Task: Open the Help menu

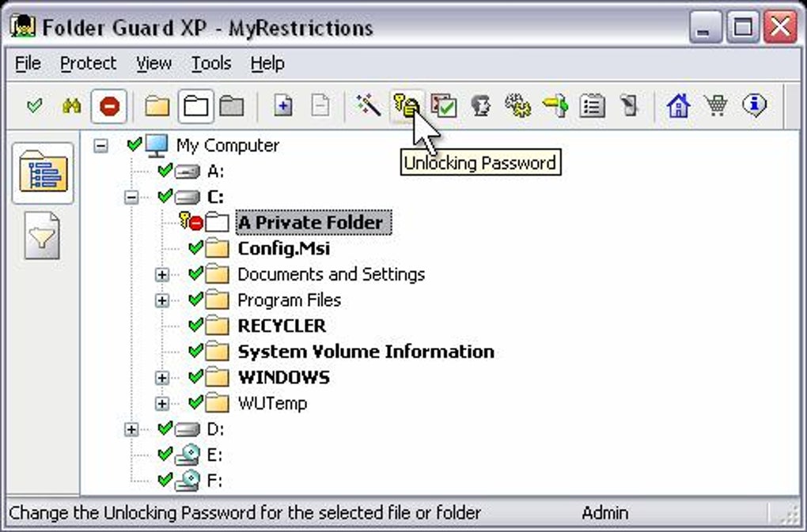Action: coord(267,64)
